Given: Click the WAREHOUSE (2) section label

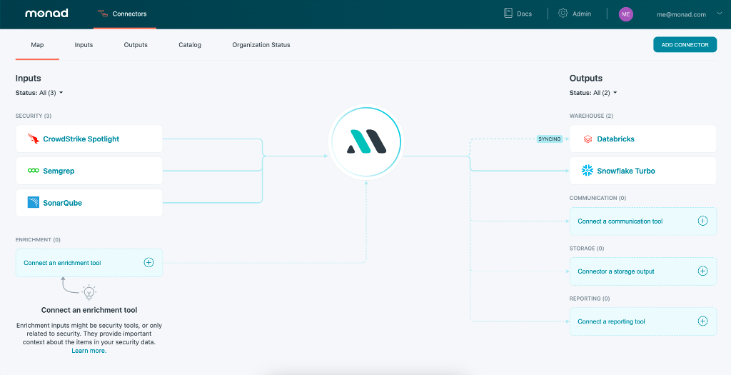Looking at the screenshot, I should click(x=591, y=116).
